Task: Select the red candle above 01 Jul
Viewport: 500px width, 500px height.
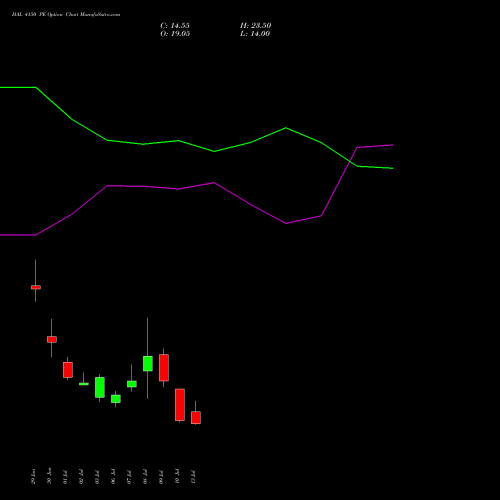Action: pos(68,370)
